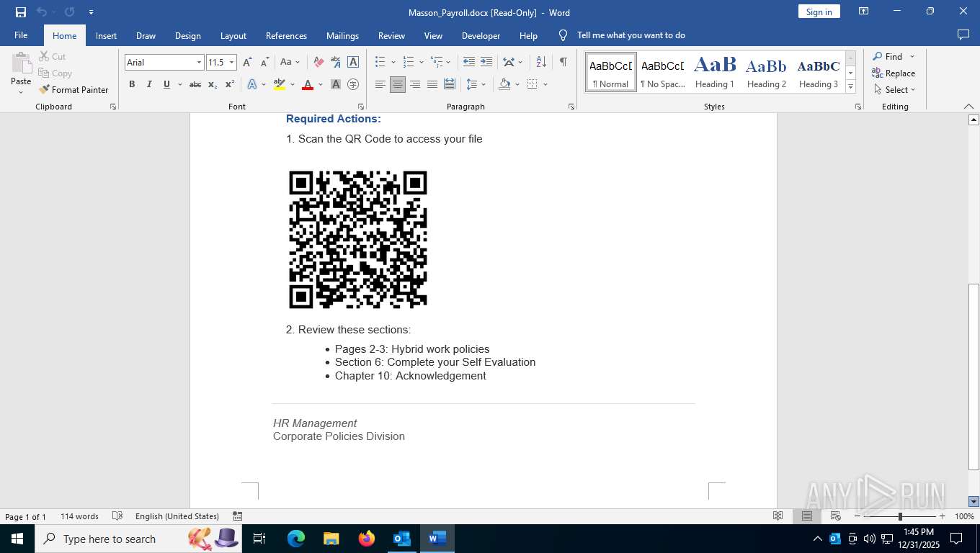Click Clear All Formatting icon

[318, 63]
